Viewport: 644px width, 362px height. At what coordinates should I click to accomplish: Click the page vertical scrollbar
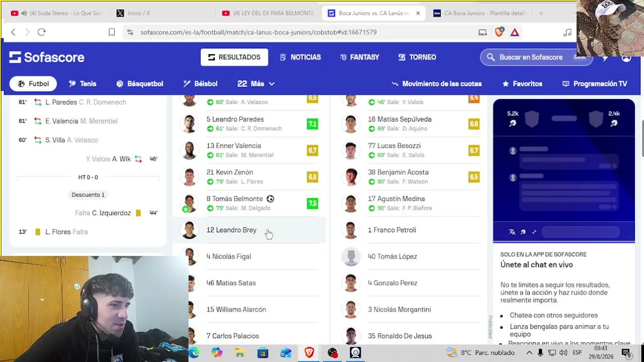coord(641,138)
